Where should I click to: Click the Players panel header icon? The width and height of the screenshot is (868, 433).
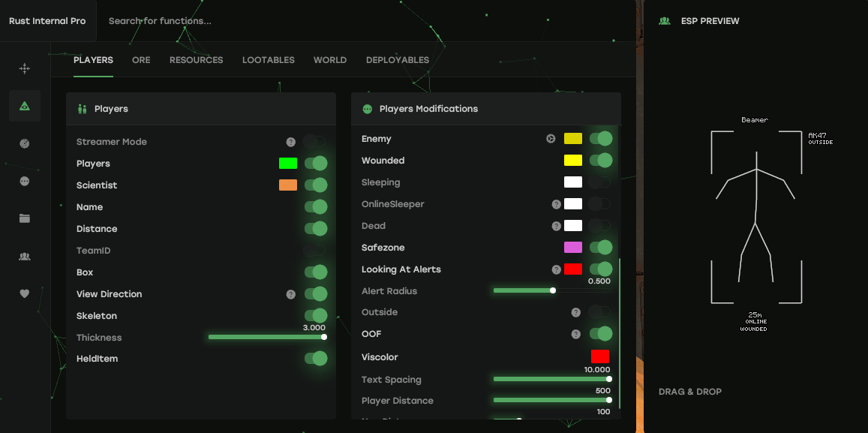tap(83, 109)
